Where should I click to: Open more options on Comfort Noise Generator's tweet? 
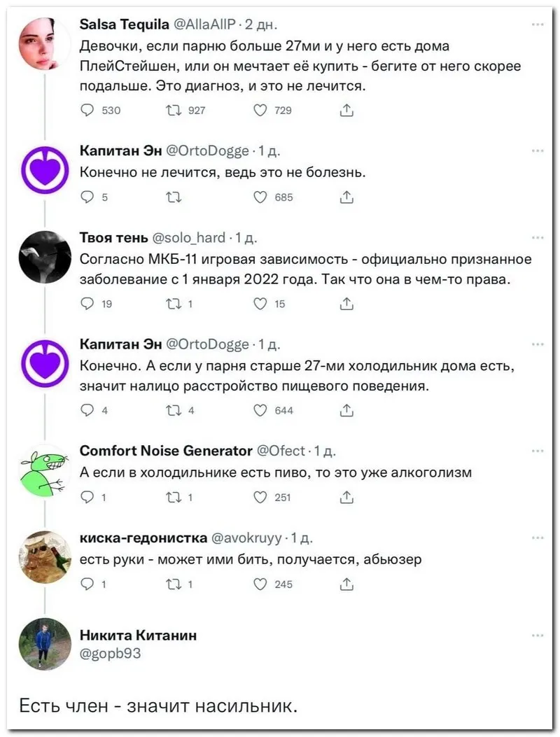point(538,451)
